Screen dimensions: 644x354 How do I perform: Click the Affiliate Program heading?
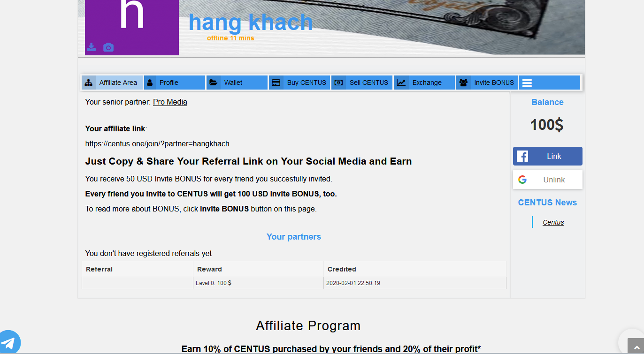[x=308, y=326]
